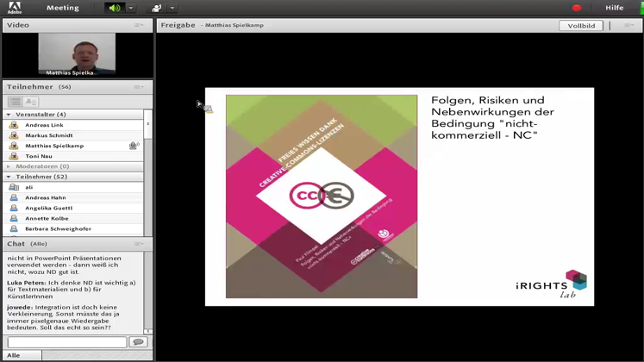This screenshot has width=644, height=362.
Task: Open the Hilfe menu
Action: click(615, 8)
